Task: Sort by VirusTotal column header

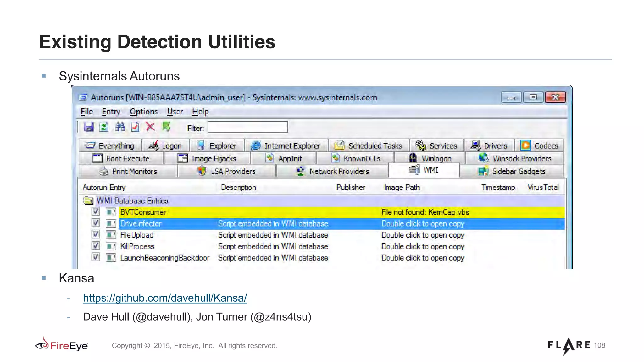Action: [543, 187]
